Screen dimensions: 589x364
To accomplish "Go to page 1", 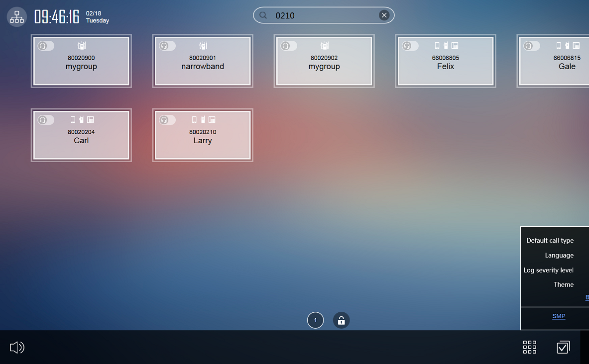I will pyautogui.click(x=315, y=320).
